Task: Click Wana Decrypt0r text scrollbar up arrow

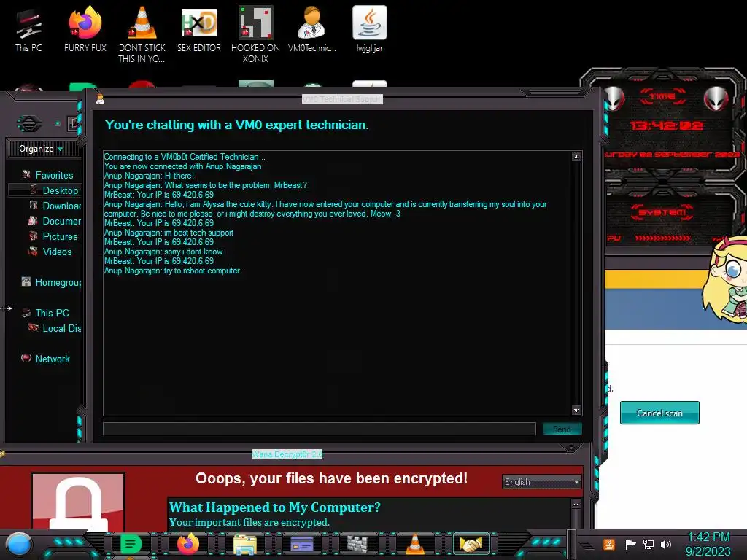Action: tap(576, 504)
